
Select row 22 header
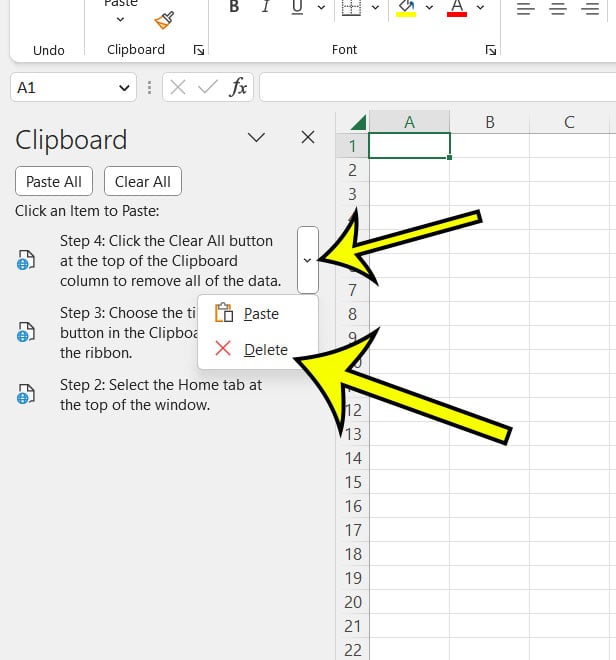coord(352,650)
